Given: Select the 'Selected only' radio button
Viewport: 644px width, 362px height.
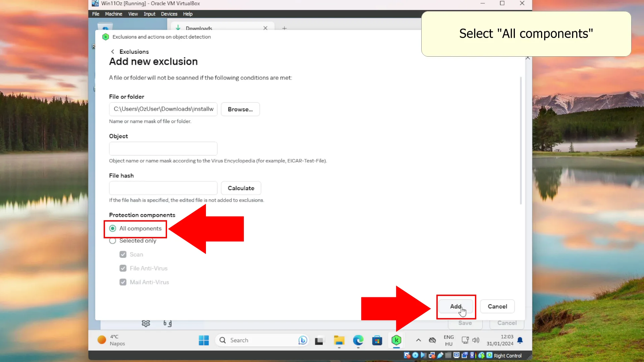Looking at the screenshot, I should pos(112,240).
